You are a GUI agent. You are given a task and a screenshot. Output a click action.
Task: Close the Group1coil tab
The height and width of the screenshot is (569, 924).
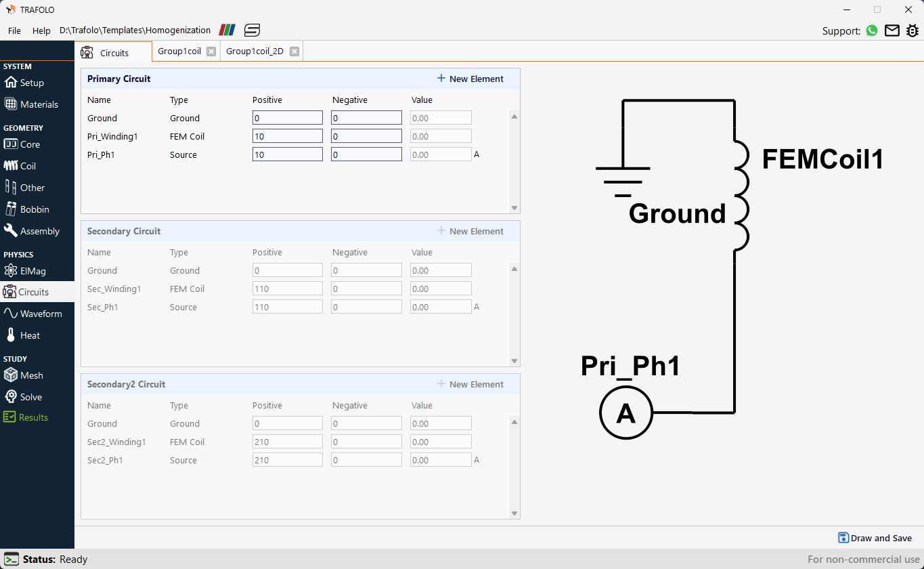tap(211, 51)
